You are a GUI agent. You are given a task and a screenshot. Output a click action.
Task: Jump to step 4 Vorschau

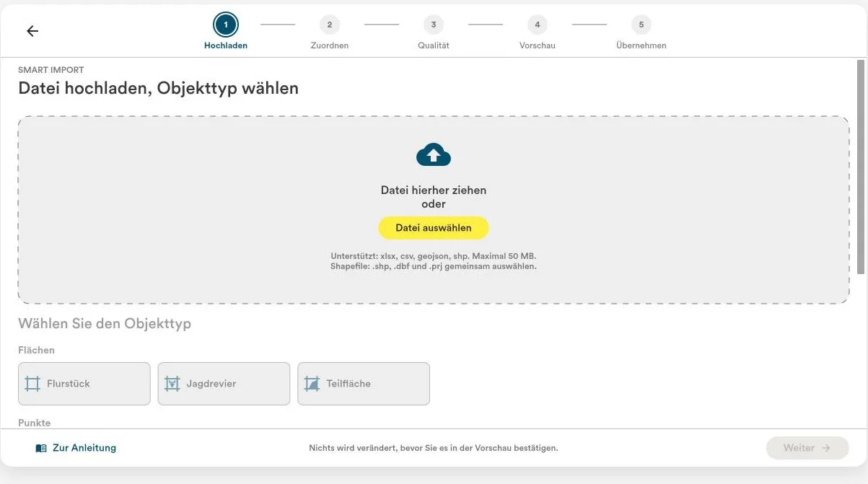pyautogui.click(x=538, y=32)
